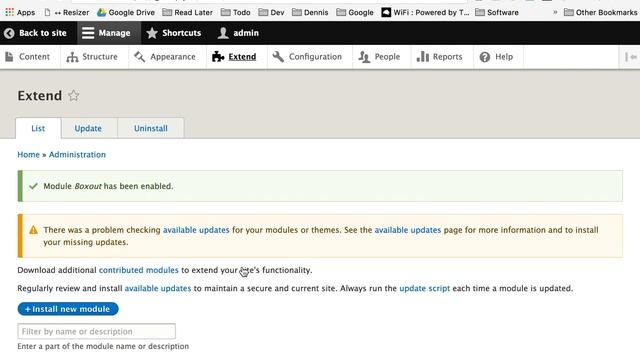Screen dimensions: 640x360
Task: Open the admin user menu
Action: pos(238,33)
